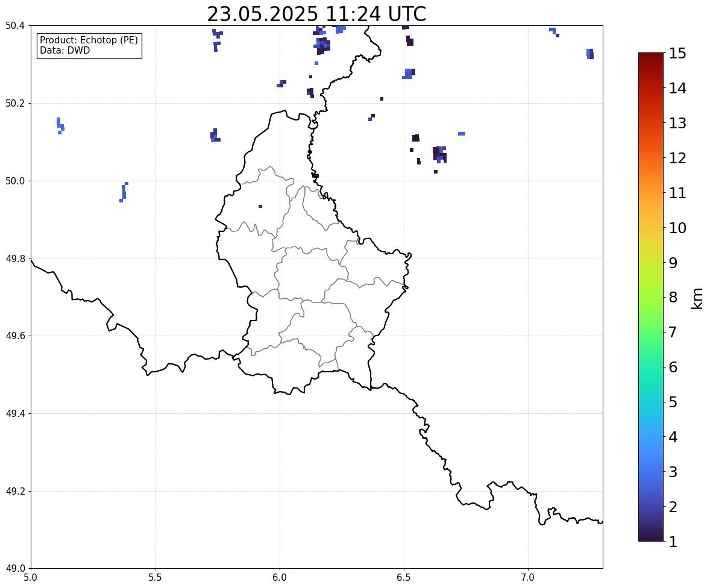This screenshot has height=588, width=710.
Task: Click the latitude axis label 49.0
Action: (15, 569)
